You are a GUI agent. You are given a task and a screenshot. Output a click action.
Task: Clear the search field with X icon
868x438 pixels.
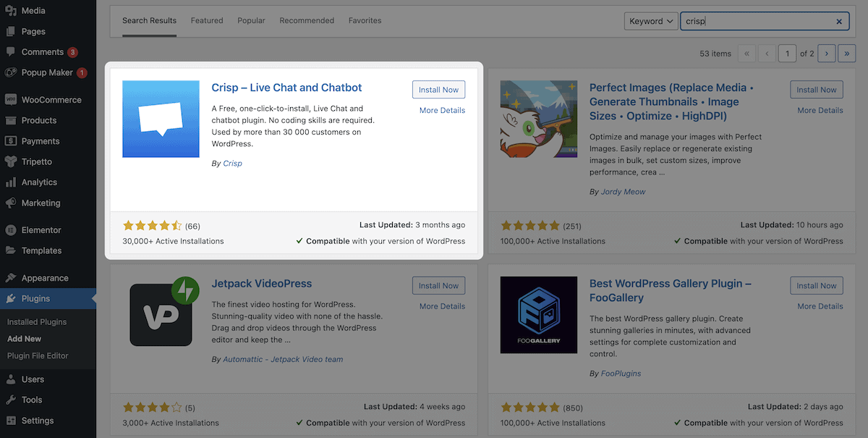tap(839, 22)
